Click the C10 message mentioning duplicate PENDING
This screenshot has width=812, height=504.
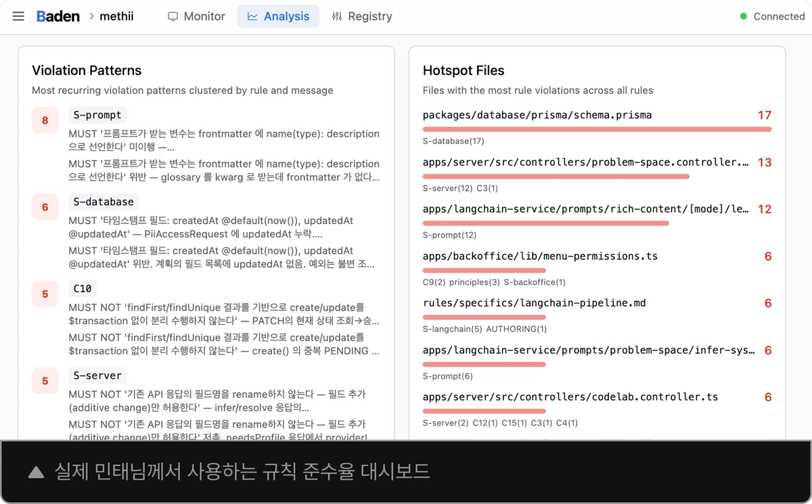[224, 344]
